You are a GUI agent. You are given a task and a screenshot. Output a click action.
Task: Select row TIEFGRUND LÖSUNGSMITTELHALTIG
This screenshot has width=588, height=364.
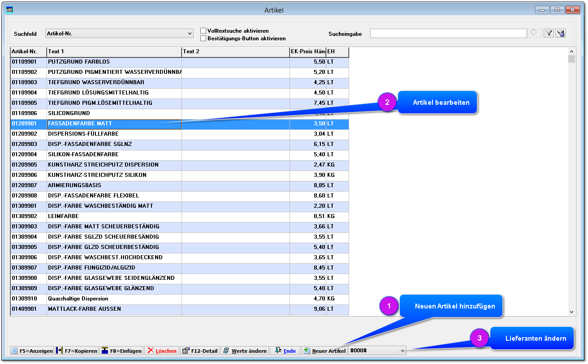tap(180, 93)
